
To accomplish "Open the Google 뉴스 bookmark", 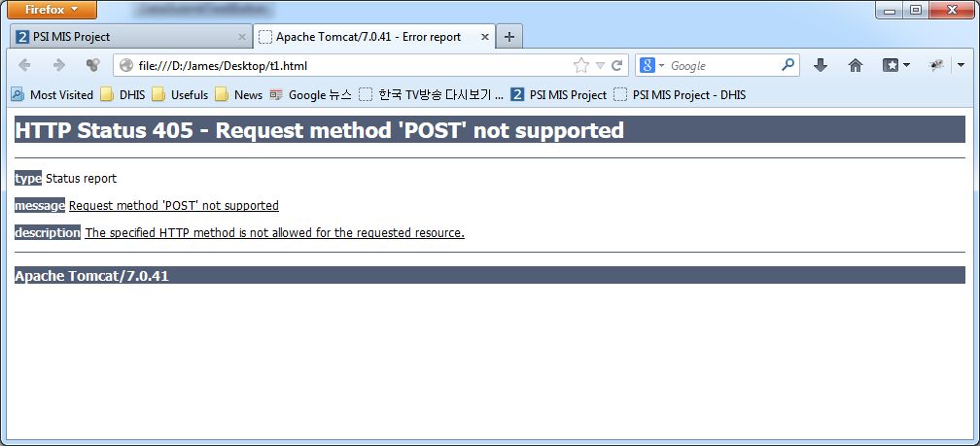I will pos(311,95).
